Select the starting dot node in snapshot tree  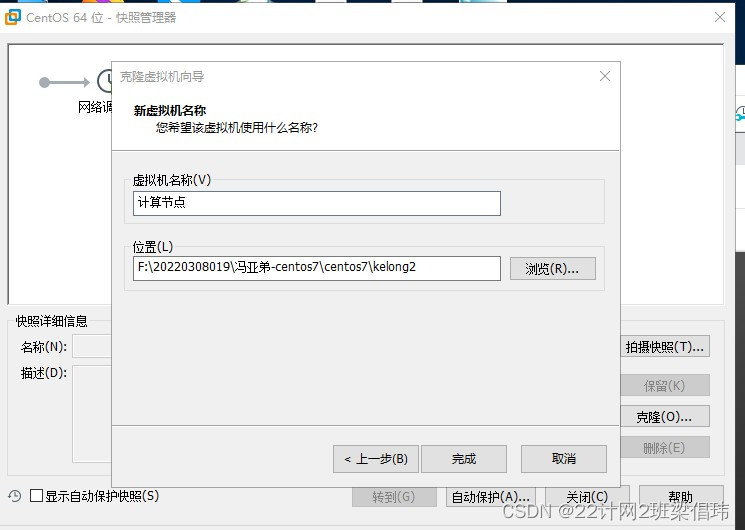(44, 83)
